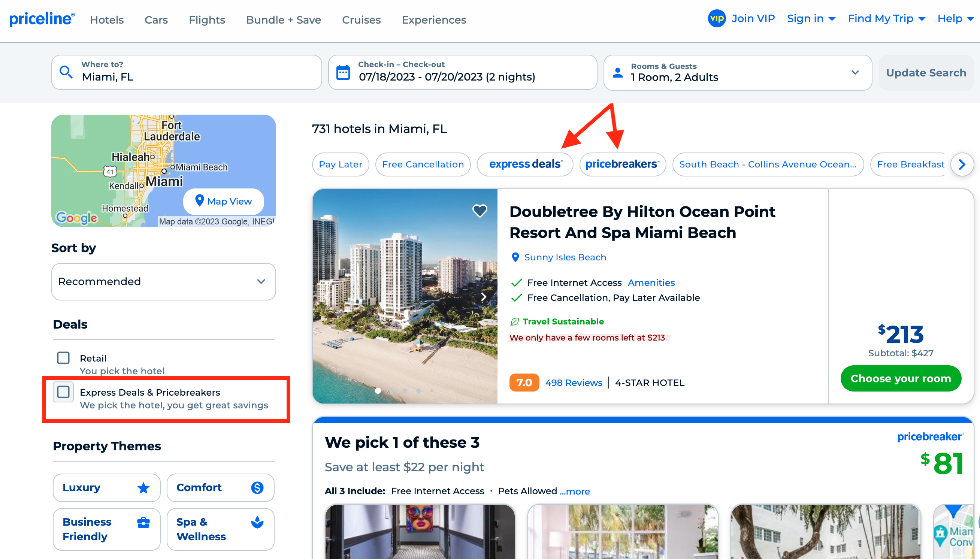Click the Map View pin icon
This screenshot has height=559, width=980.
pyautogui.click(x=199, y=200)
